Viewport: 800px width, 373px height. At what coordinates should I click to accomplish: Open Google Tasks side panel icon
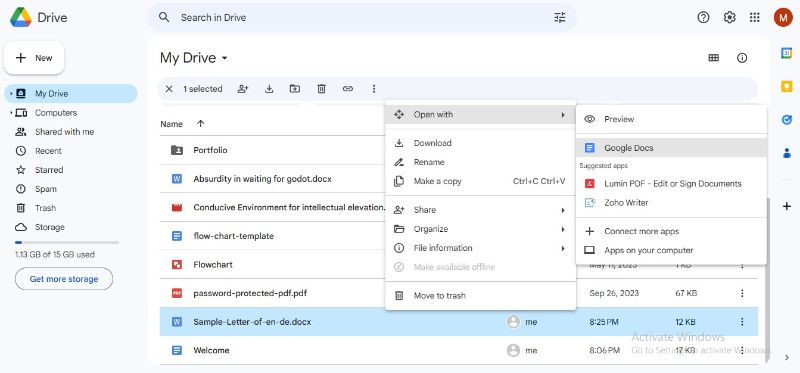[x=786, y=119]
